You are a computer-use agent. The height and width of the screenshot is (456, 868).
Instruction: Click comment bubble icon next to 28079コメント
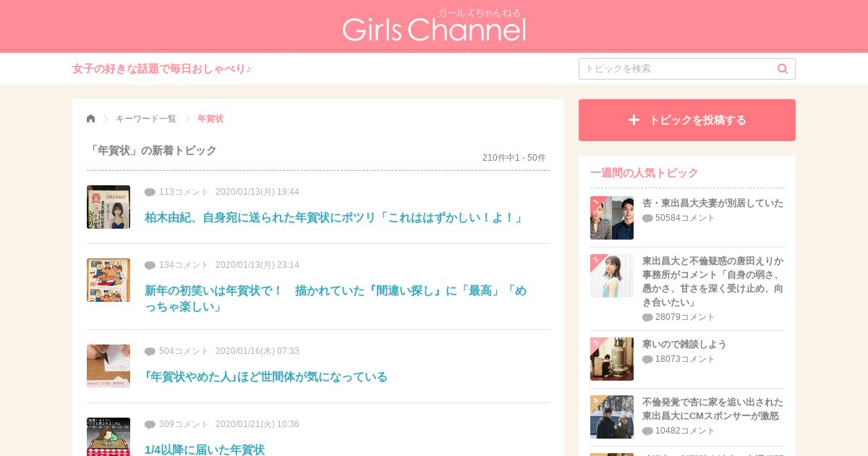pos(647,318)
